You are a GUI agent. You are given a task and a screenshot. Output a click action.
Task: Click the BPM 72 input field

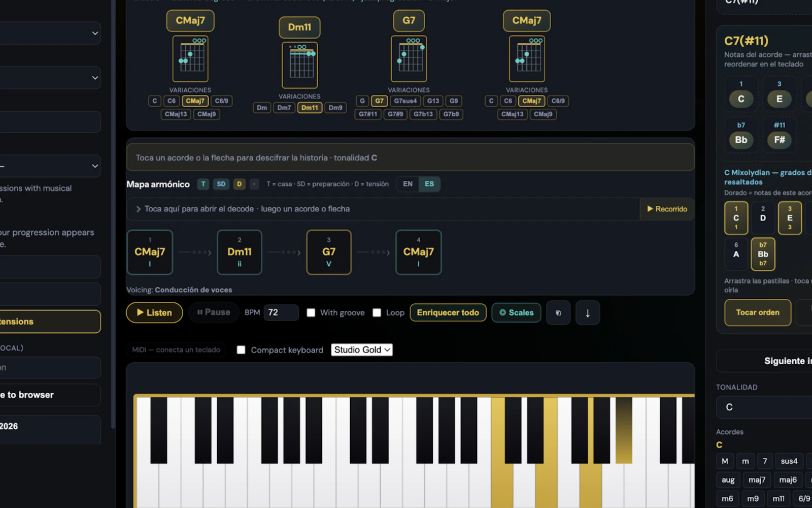pos(281,312)
